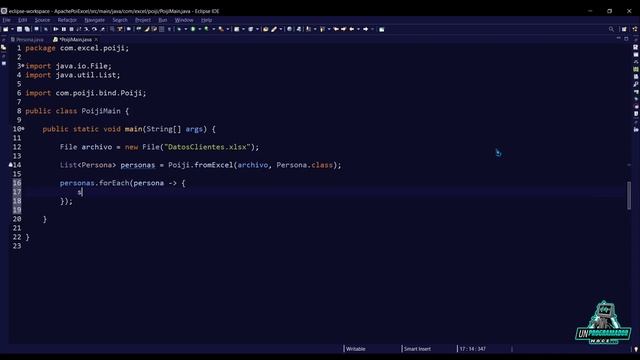Click the editor vertical scrollbar thumb
This screenshot has height=360, width=640.
pyautogui.click(x=629, y=196)
